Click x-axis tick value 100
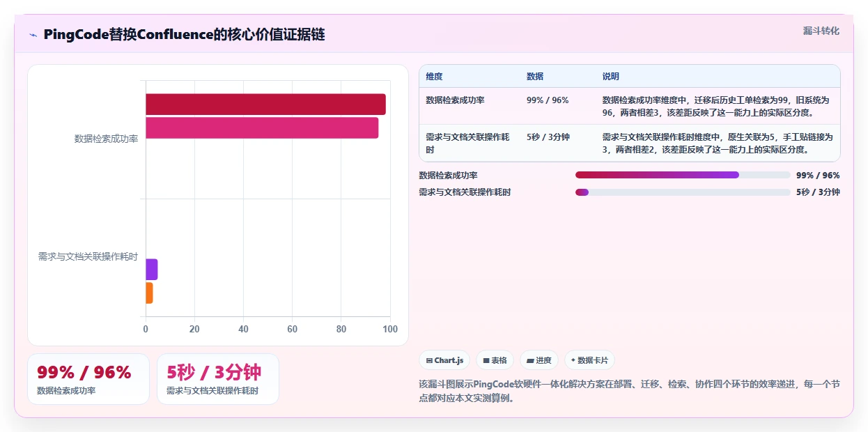This screenshot has height=432, width=868. [x=390, y=329]
